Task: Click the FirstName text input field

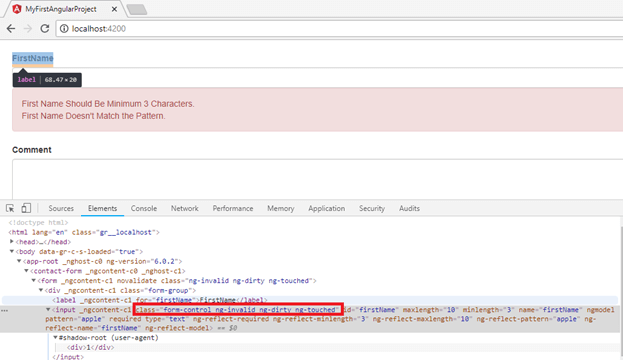Action: (318, 77)
